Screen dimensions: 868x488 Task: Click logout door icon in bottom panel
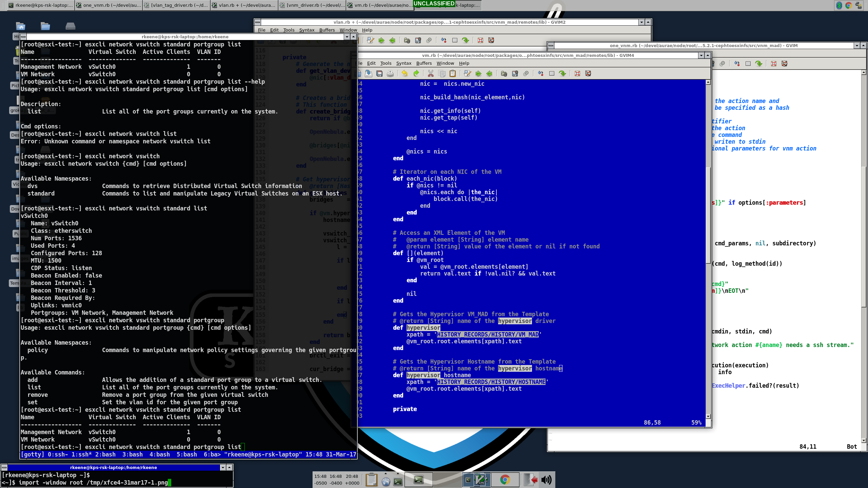(x=531, y=480)
